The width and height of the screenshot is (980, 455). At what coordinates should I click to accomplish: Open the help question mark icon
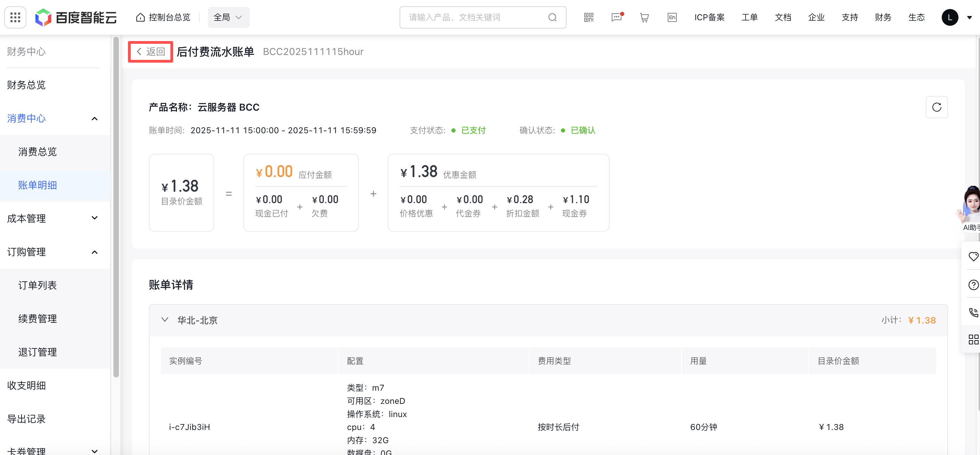[973, 285]
